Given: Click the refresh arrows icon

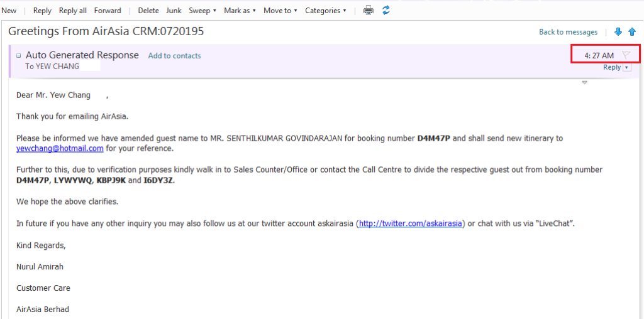Looking at the screenshot, I should 386,10.
